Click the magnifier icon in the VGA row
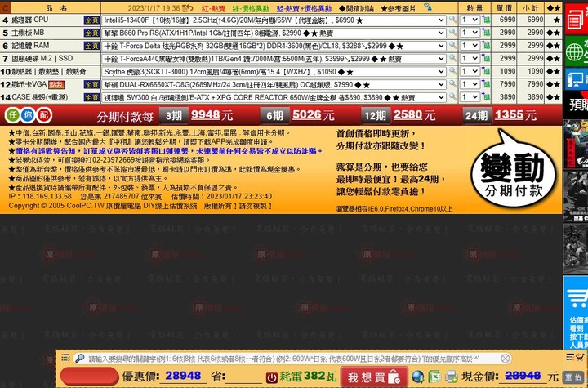588x388 pixels. [x=452, y=83]
